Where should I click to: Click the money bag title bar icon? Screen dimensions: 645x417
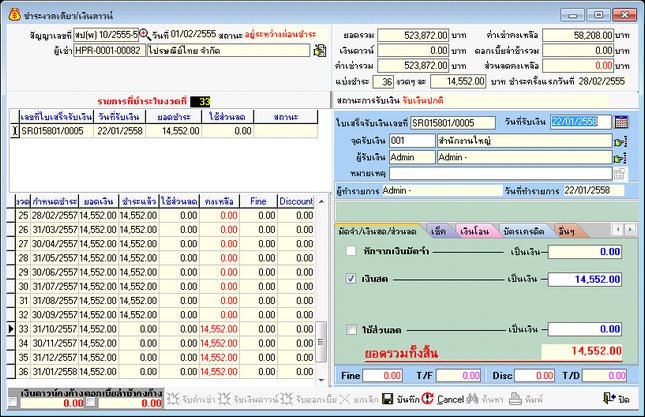pyautogui.click(x=15, y=15)
